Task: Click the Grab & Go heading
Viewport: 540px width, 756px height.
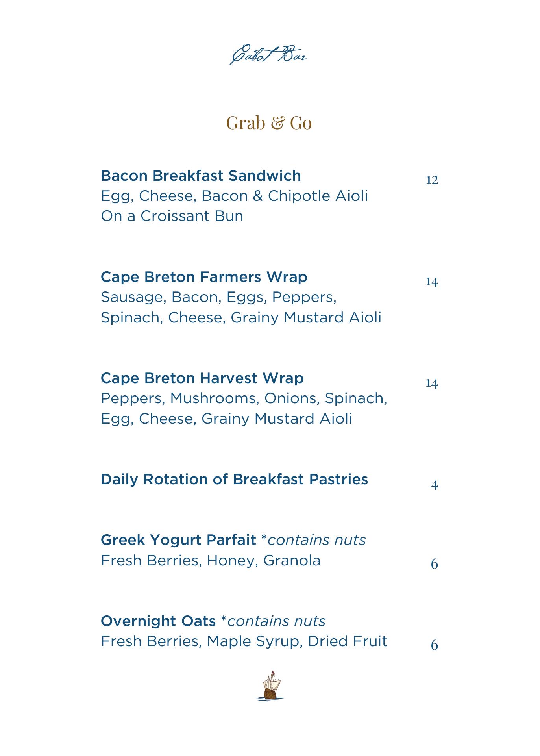Action: [269, 123]
